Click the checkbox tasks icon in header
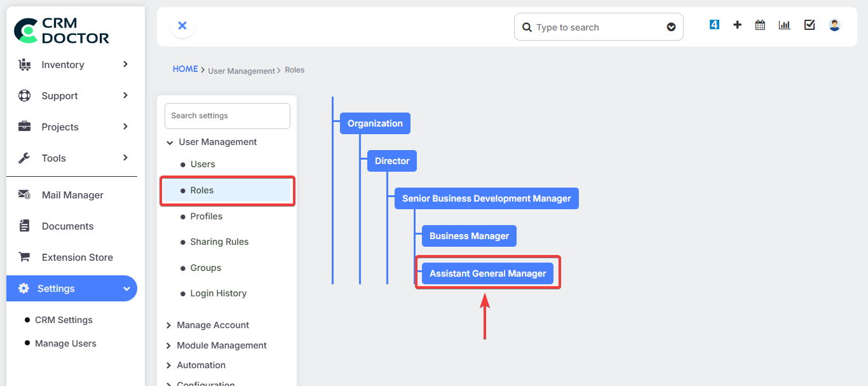This screenshot has width=868, height=386. click(x=810, y=25)
